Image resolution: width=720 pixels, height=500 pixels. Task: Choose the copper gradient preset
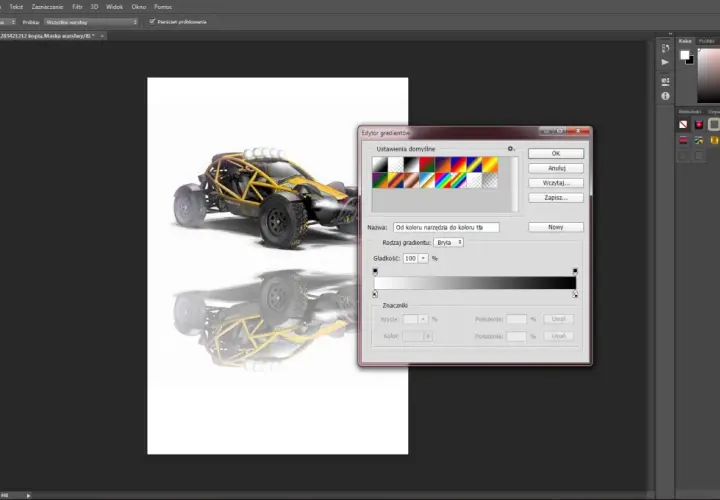tap(411, 180)
